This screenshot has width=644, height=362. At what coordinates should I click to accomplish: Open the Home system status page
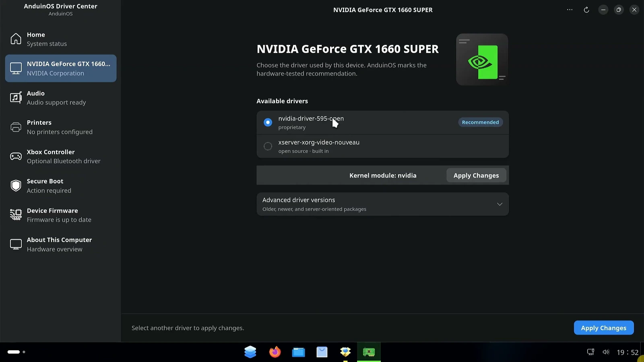[60, 39]
